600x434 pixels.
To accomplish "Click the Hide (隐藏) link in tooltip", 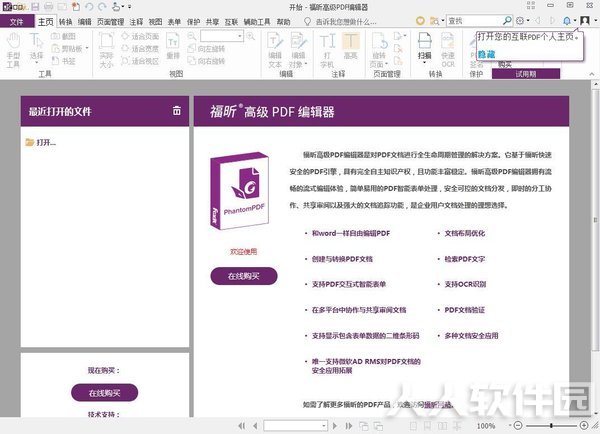I will [x=486, y=54].
